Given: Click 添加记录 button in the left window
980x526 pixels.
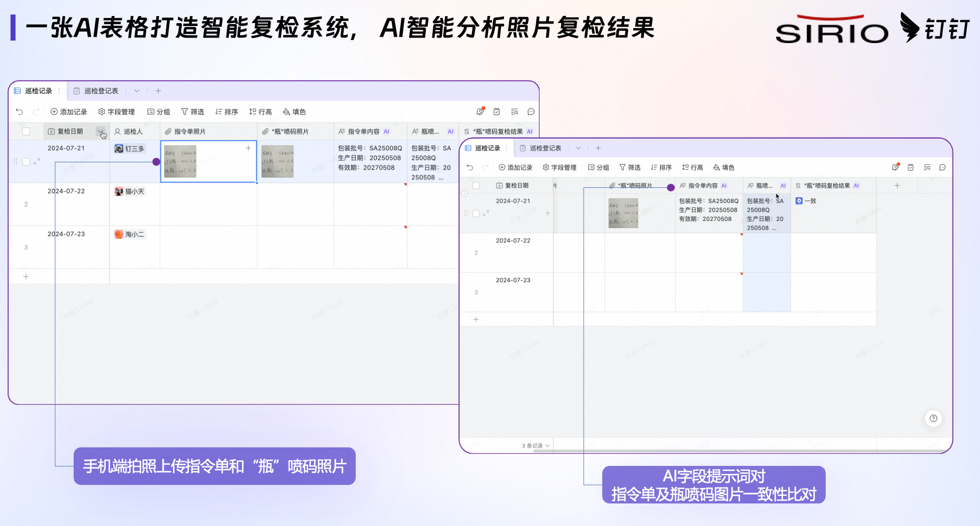Looking at the screenshot, I should (69, 112).
